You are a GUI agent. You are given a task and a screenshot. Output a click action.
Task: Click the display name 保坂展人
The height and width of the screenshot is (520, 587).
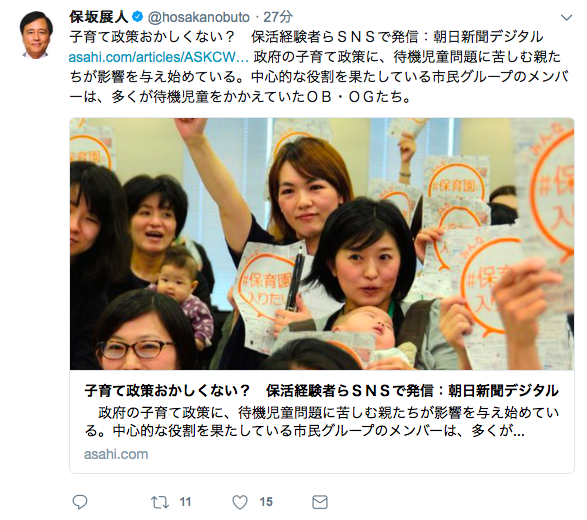pyautogui.click(x=99, y=16)
